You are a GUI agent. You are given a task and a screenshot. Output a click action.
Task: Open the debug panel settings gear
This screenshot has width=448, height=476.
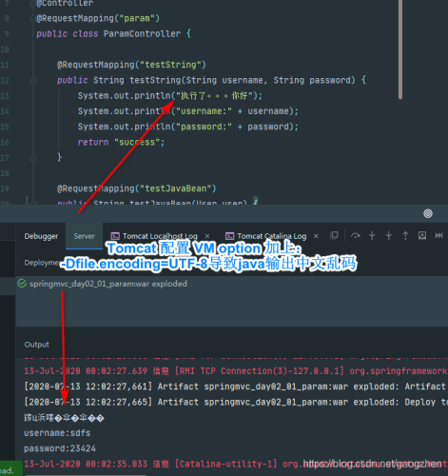(428, 213)
